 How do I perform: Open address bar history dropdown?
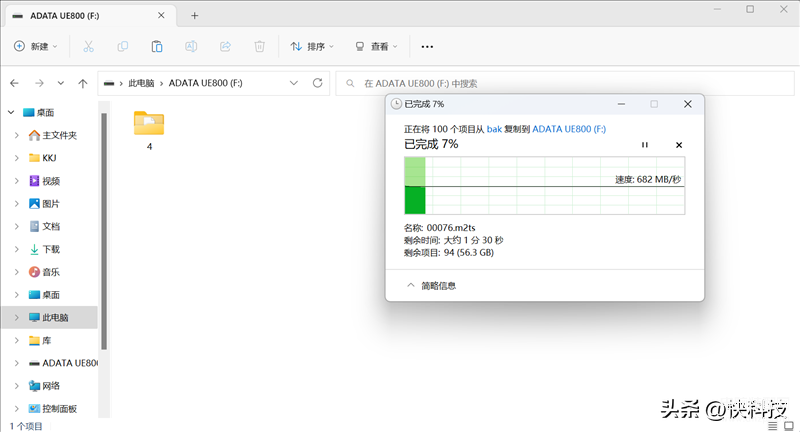294,83
